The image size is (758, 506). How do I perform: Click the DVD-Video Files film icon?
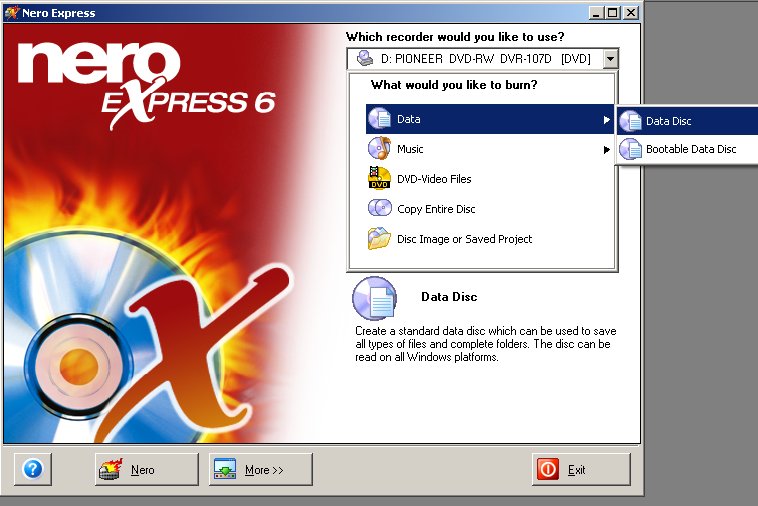coord(379,178)
